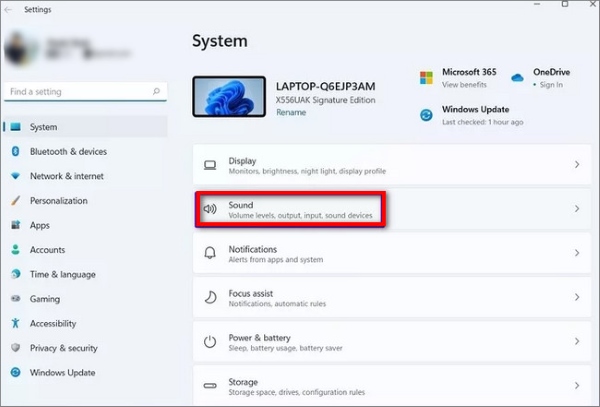Click the Rename link
Screen dimensions: 600x407
(x=291, y=112)
